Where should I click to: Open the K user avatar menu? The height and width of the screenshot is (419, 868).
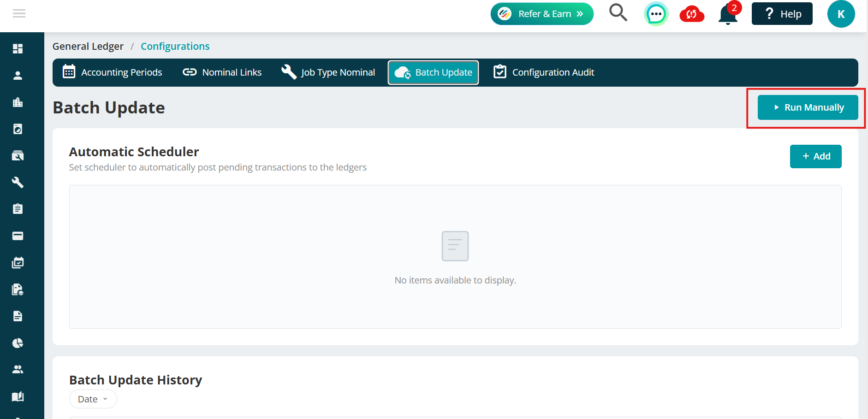point(841,14)
